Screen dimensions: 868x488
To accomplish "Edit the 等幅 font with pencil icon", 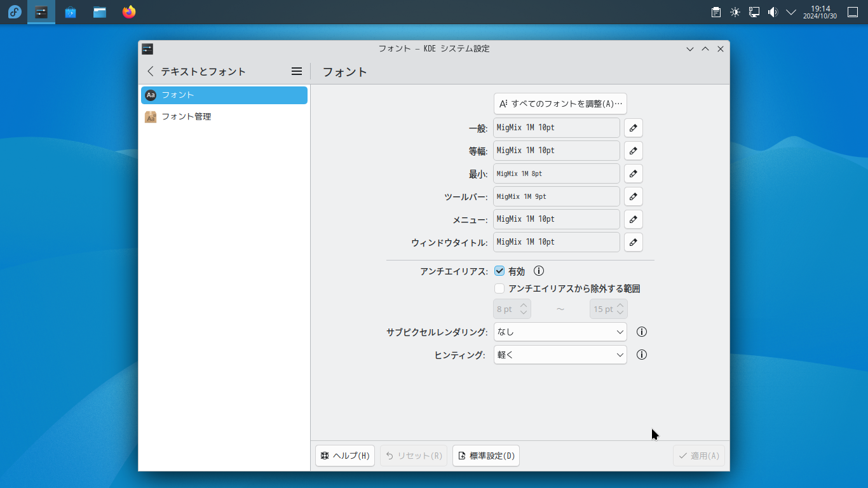I will pos(634,151).
